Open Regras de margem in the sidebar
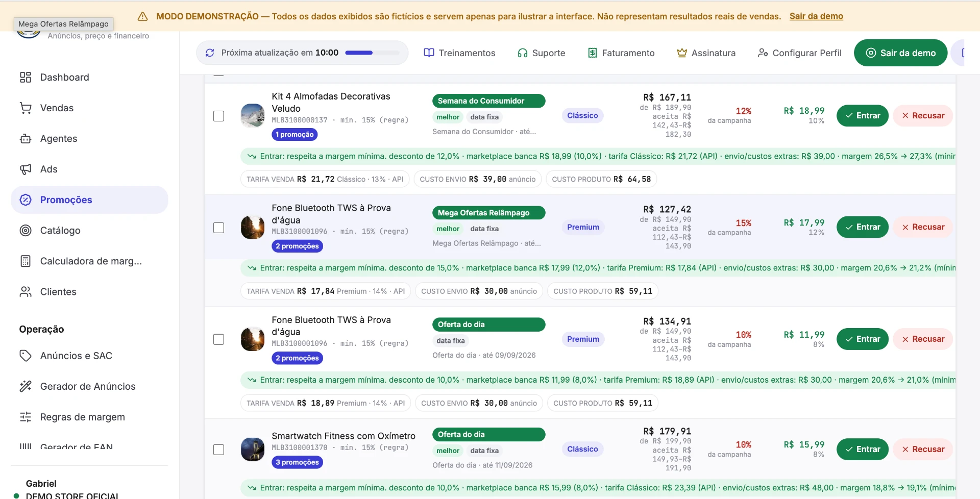The width and height of the screenshot is (980, 499). [x=89, y=417]
